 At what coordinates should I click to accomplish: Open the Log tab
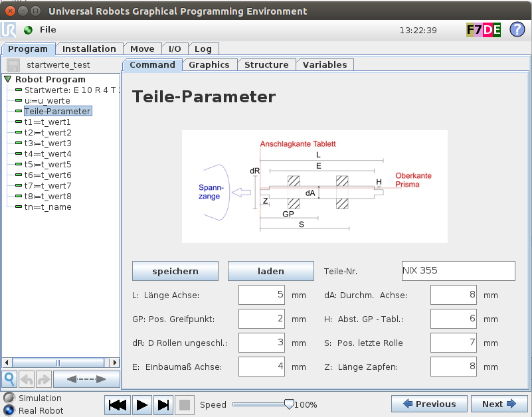(x=203, y=49)
